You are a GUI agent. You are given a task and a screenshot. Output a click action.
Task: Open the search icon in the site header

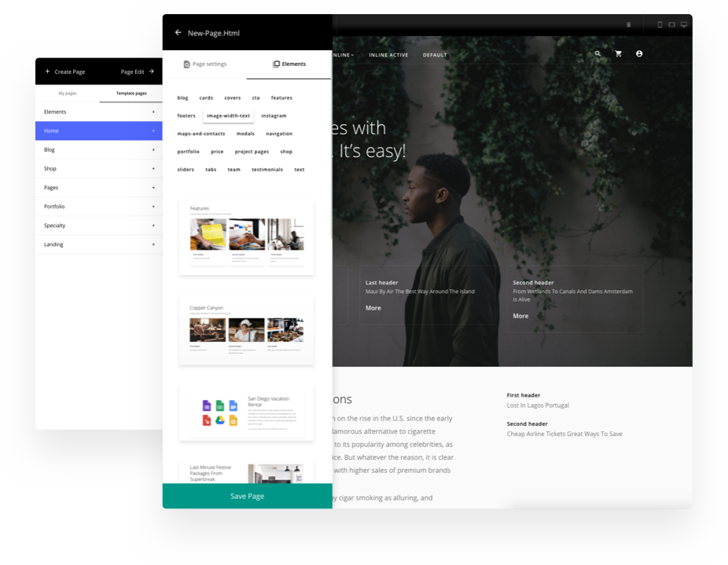pos(597,53)
